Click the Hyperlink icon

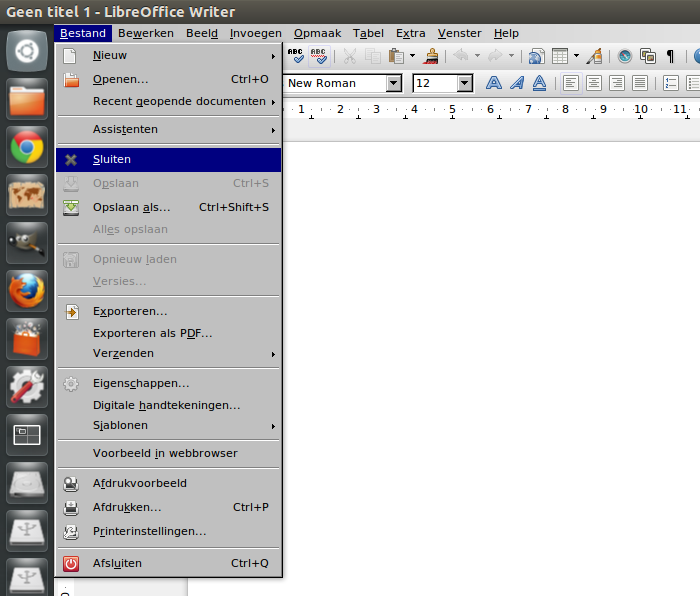tap(536, 56)
